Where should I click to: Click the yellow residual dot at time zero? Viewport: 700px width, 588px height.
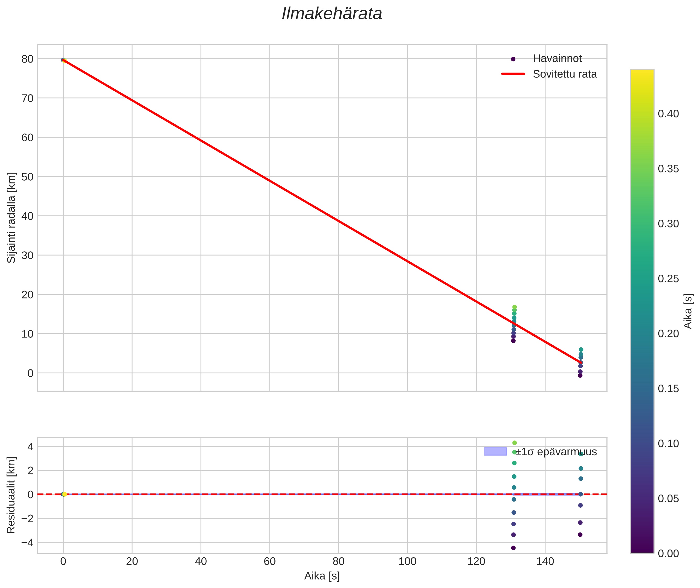[x=64, y=494]
